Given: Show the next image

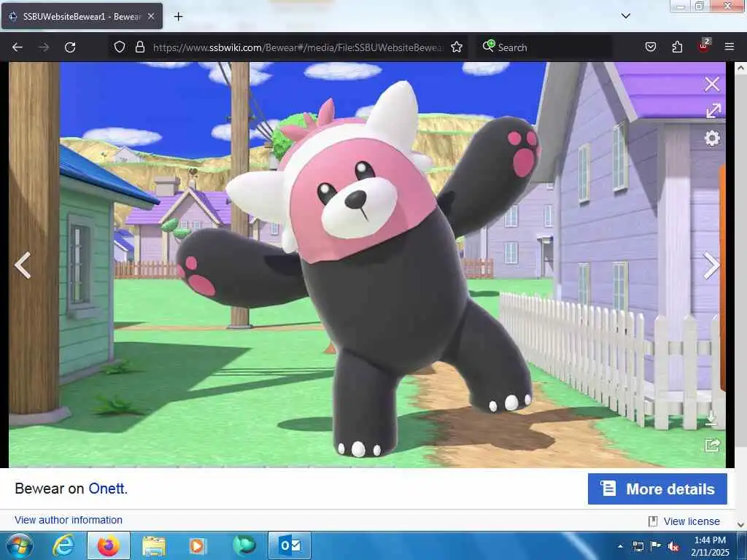Looking at the screenshot, I should [x=711, y=265].
